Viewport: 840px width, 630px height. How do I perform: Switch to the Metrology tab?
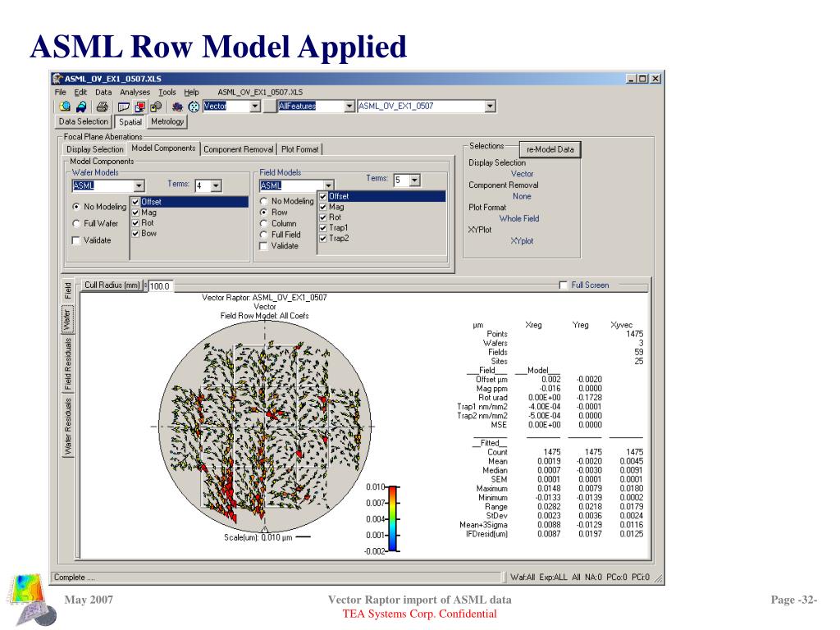click(167, 121)
